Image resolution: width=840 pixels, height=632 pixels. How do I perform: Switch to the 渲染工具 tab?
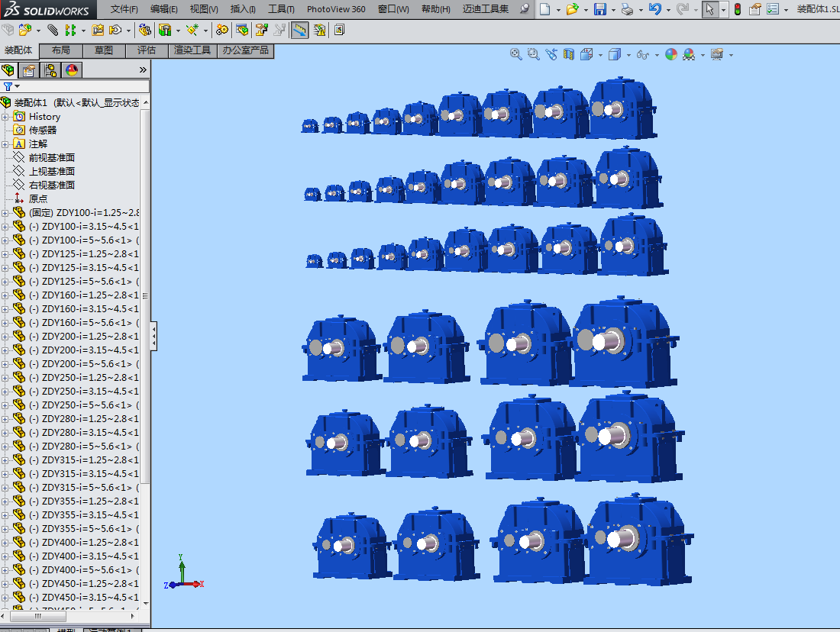[192, 50]
